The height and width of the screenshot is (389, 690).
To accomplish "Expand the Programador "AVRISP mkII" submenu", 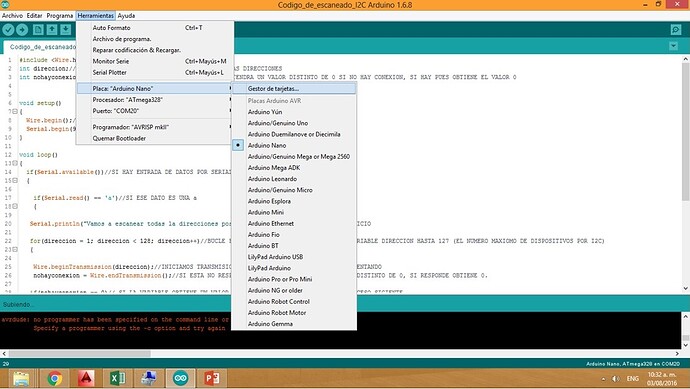I will (155, 127).
